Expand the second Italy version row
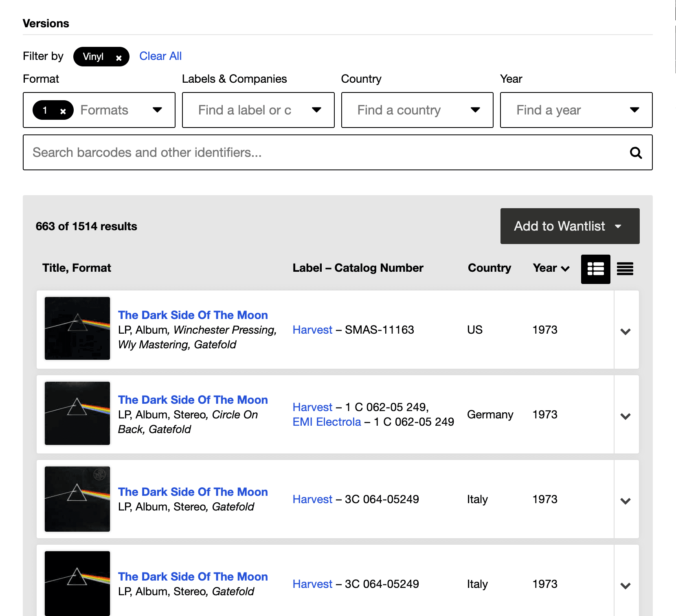This screenshot has height=616, width=676. pos(626,585)
